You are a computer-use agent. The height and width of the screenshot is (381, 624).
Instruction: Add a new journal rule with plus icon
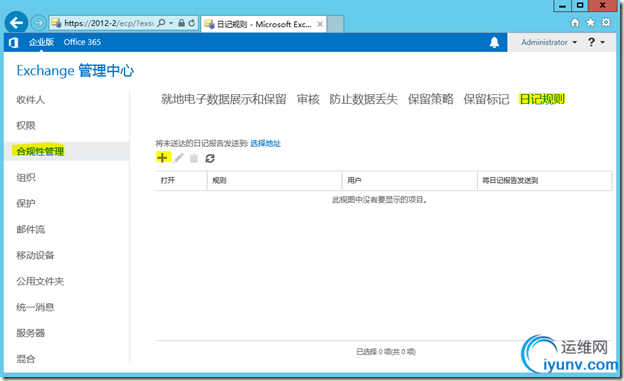point(162,158)
